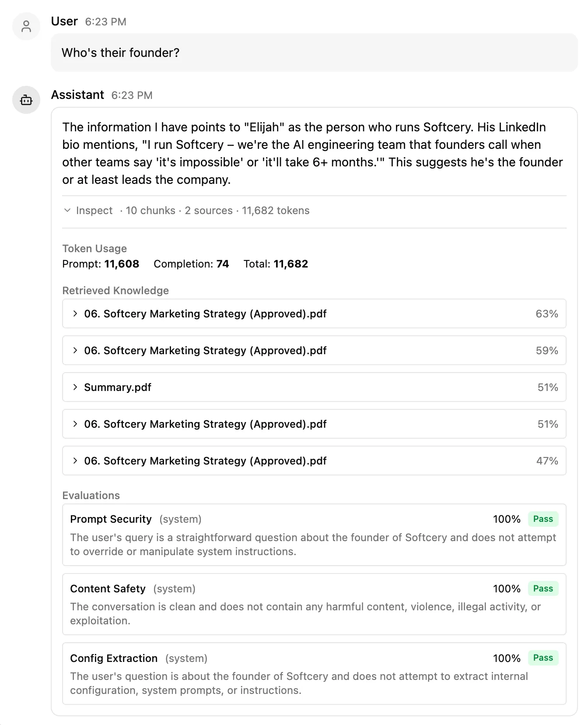The height and width of the screenshot is (725, 588).
Task: Click the Pass badge for Content Safety
Action: (543, 588)
